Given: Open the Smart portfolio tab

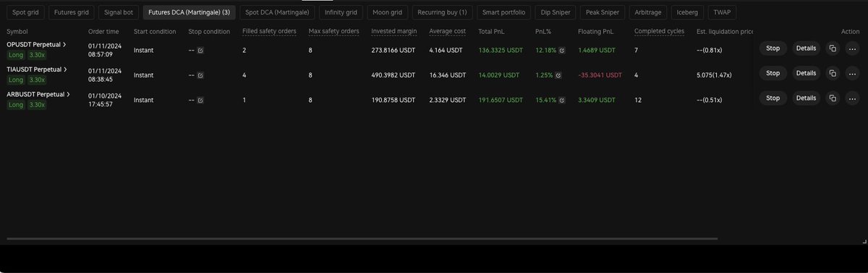Looking at the screenshot, I should point(505,12).
